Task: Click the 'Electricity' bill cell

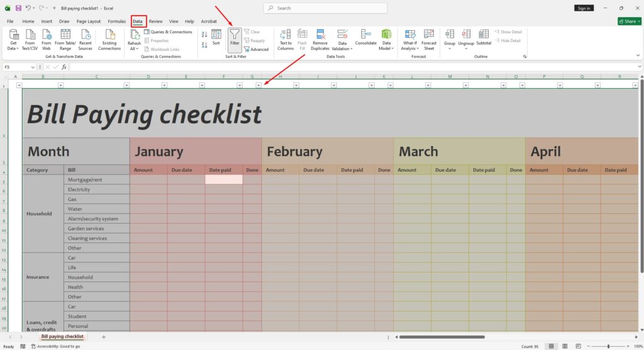Action: click(97, 189)
